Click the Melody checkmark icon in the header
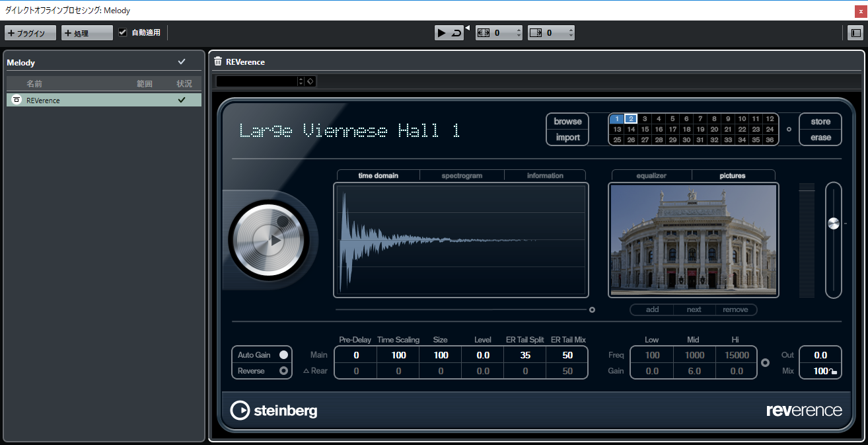Viewport: 868px width, 445px height. (182, 62)
